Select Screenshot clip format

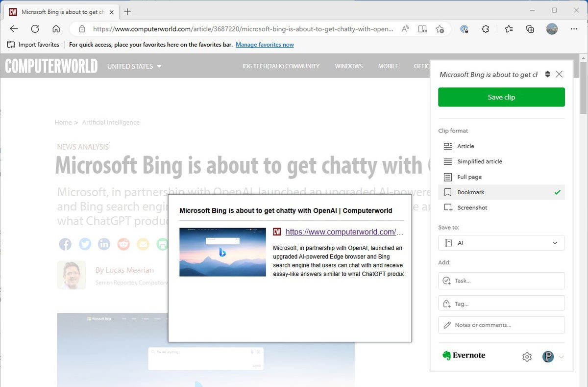coord(501,207)
